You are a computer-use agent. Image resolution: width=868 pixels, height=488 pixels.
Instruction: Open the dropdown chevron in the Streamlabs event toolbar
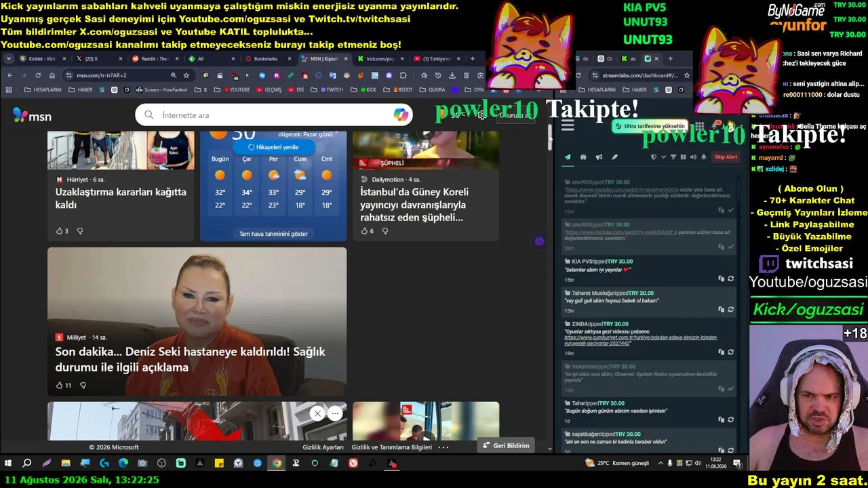click(x=663, y=157)
